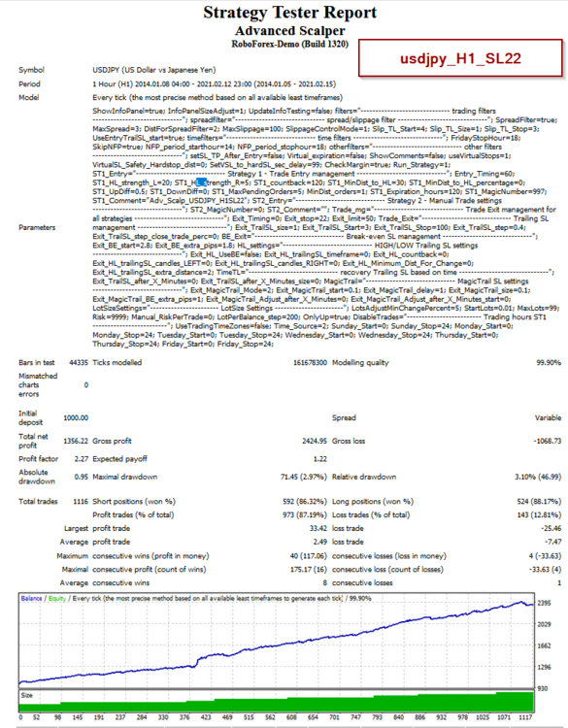
Task: Click expected payoff value '1.22'
Action: click(x=320, y=459)
